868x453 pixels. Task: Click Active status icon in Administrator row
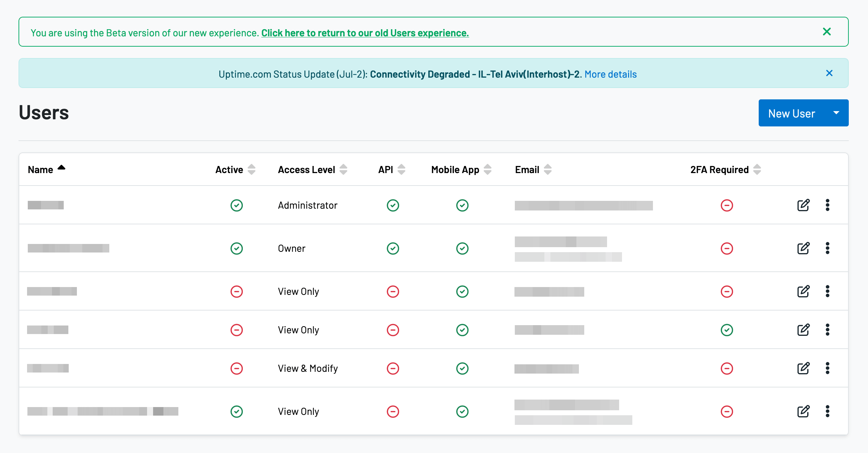point(236,205)
